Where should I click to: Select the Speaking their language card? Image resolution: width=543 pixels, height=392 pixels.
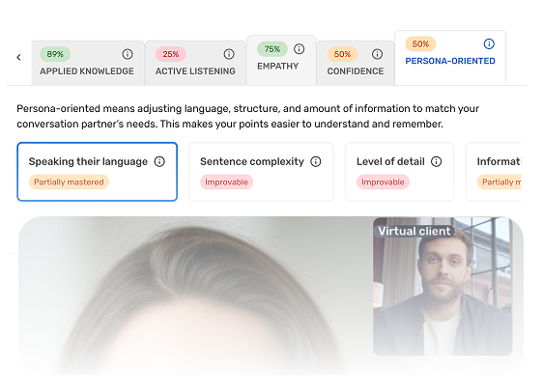(x=98, y=172)
